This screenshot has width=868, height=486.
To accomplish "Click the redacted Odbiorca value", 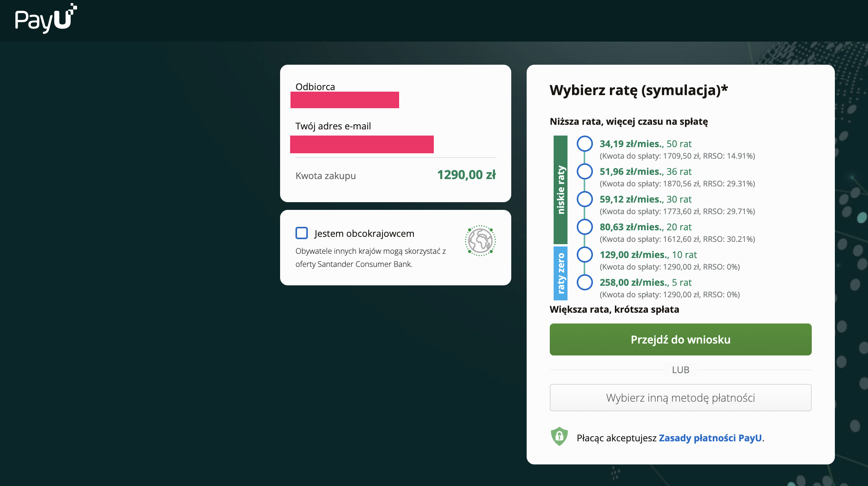I will tap(345, 100).
